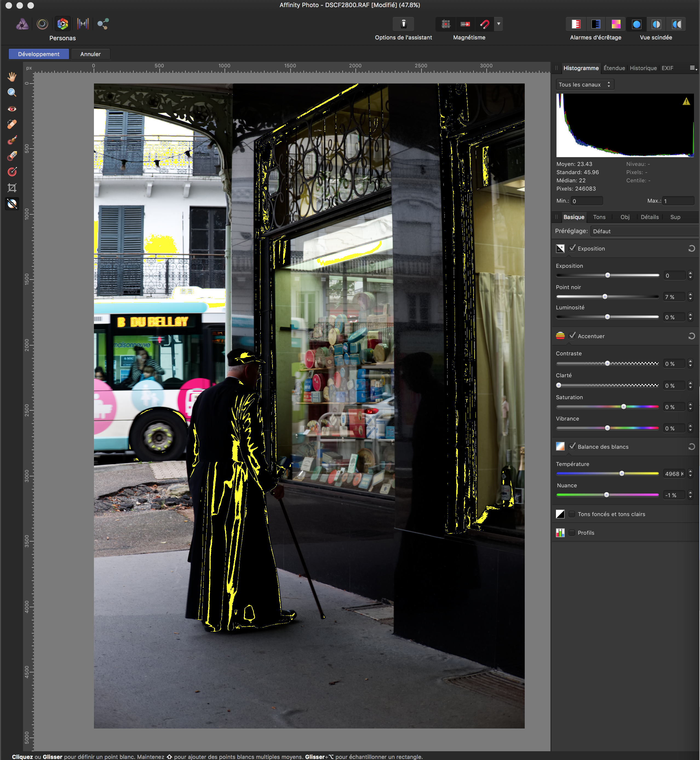Viewport: 700px width, 760px height.
Task: Select the Crop tool
Action: tap(12, 188)
